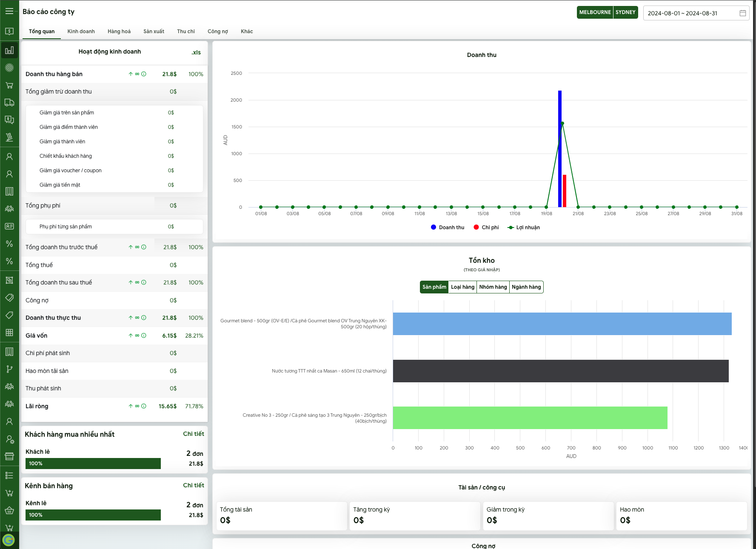Click Chi tiết for Kênh bán hàng
This screenshot has height=549, width=756.
click(x=194, y=485)
